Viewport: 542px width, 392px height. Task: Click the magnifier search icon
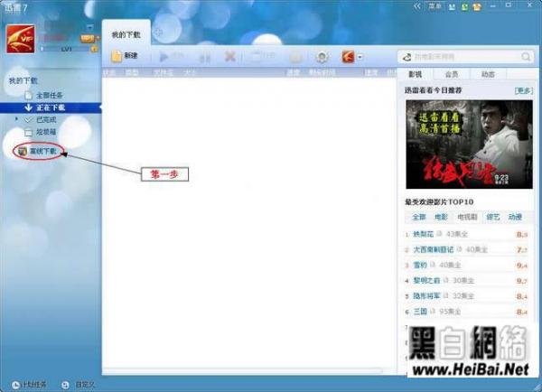pyautogui.click(x=526, y=57)
